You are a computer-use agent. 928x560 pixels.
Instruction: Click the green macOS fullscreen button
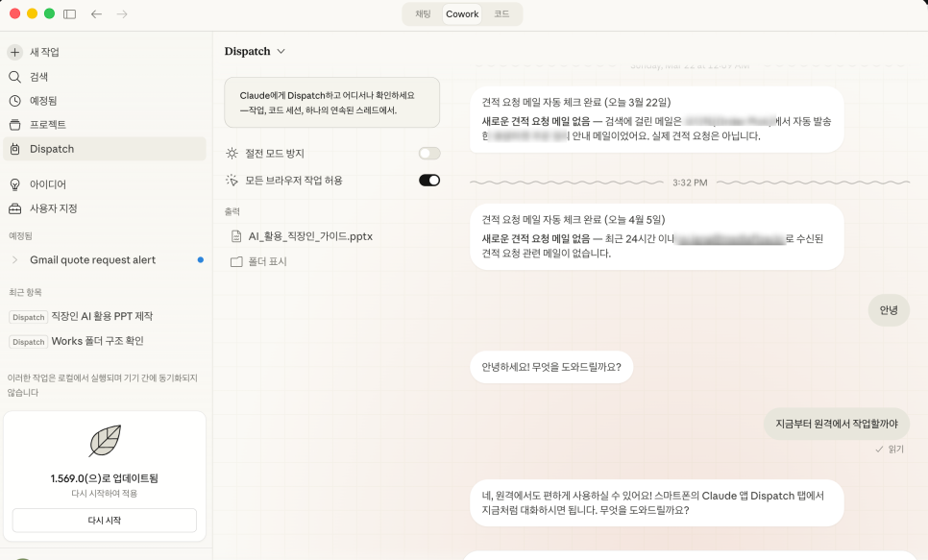[x=50, y=13]
